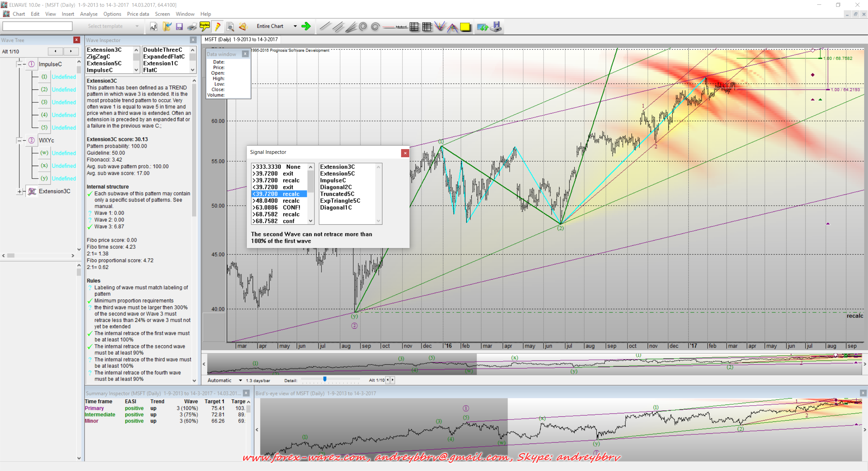Click the yellow Explain speech bubble icon
868x471 pixels.
(205, 26)
